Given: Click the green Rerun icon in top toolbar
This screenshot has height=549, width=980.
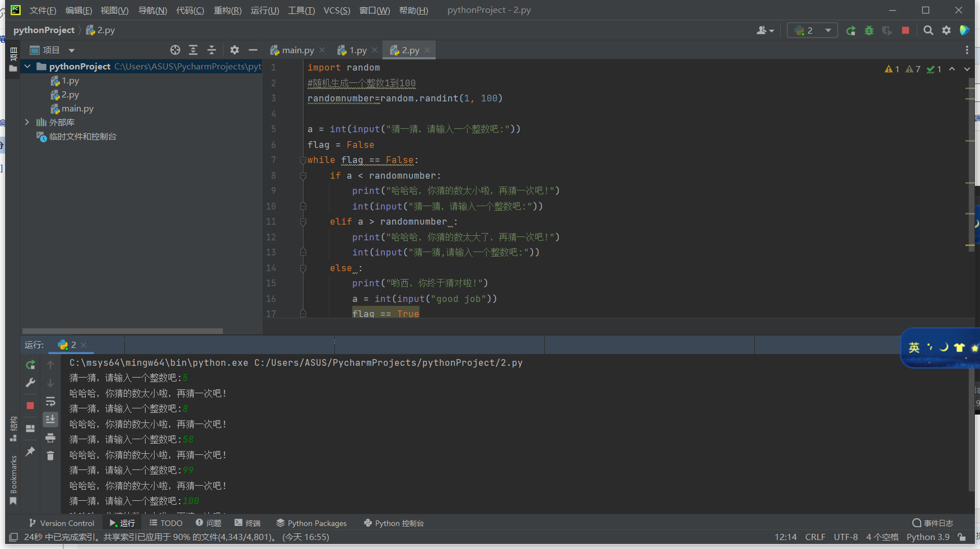Looking at the screenshot, I should coord(851,31).
